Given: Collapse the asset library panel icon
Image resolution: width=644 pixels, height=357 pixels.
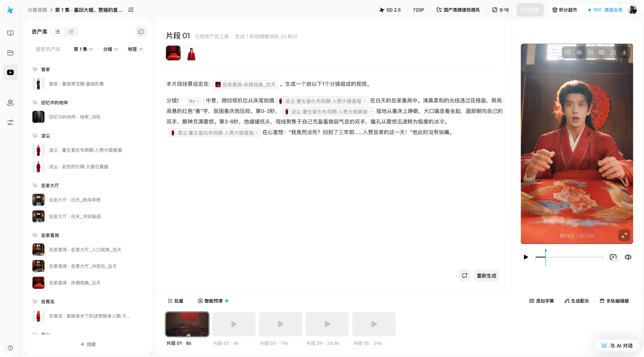Looking at the screenshot, I should 141,32.
